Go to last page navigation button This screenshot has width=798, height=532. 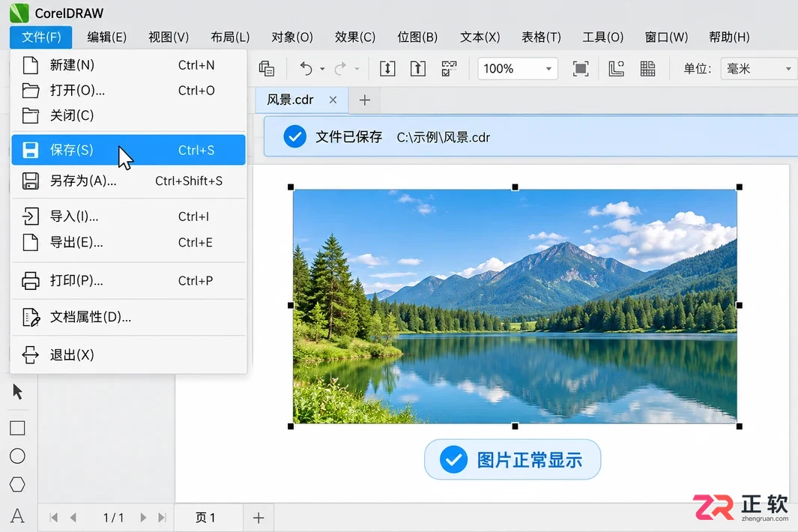(x=163, y=518)
